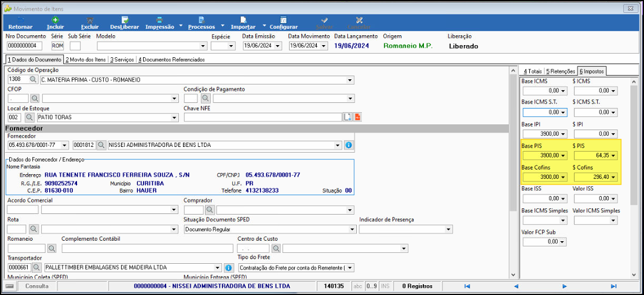
Task: Search Código de Operação with magnifier icon
Action: pos(33,80)
